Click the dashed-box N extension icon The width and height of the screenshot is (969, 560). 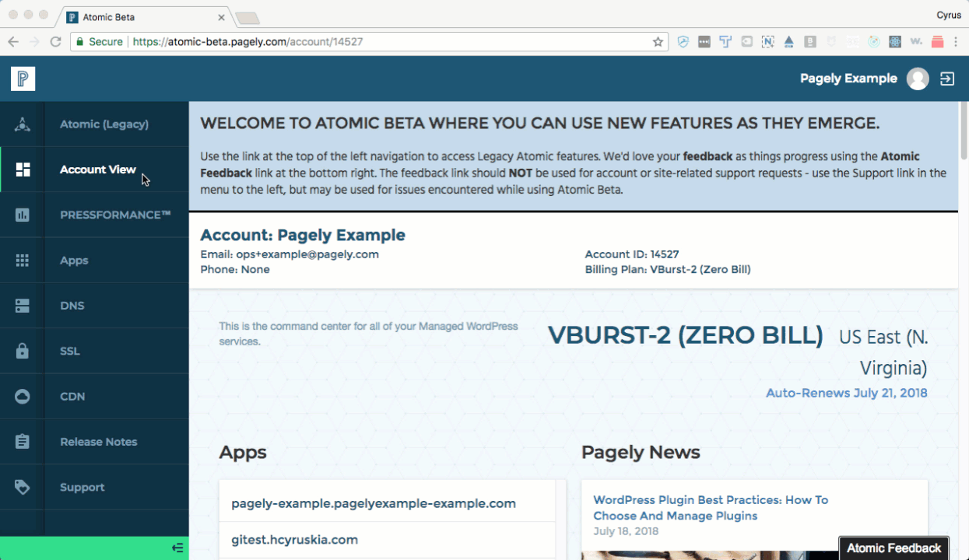768,42
